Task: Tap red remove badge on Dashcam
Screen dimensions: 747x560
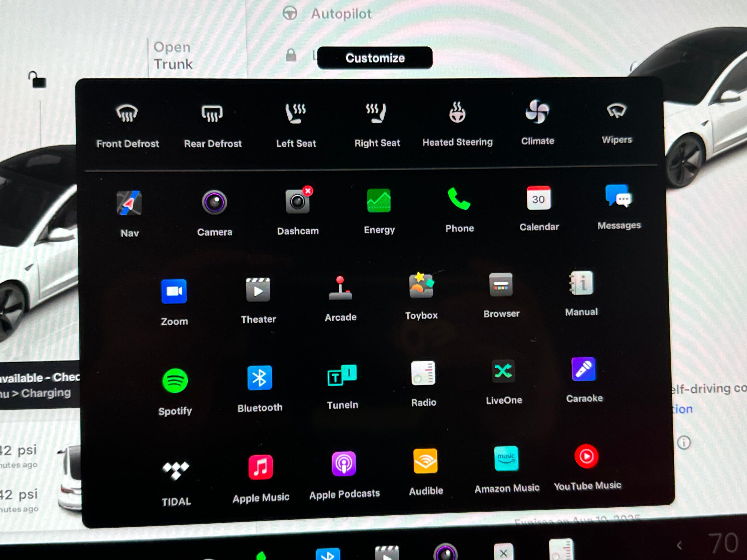Action: pyautogui.click(x=308, y=191)
